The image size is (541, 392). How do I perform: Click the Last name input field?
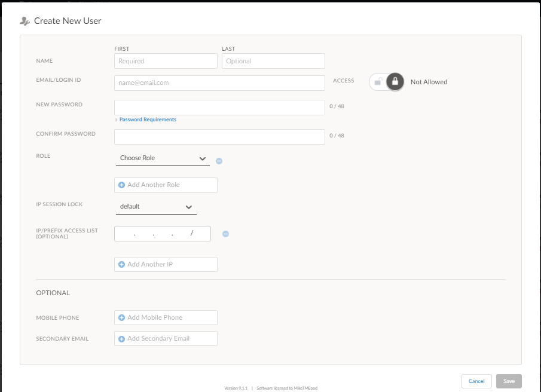coord(273,61)
